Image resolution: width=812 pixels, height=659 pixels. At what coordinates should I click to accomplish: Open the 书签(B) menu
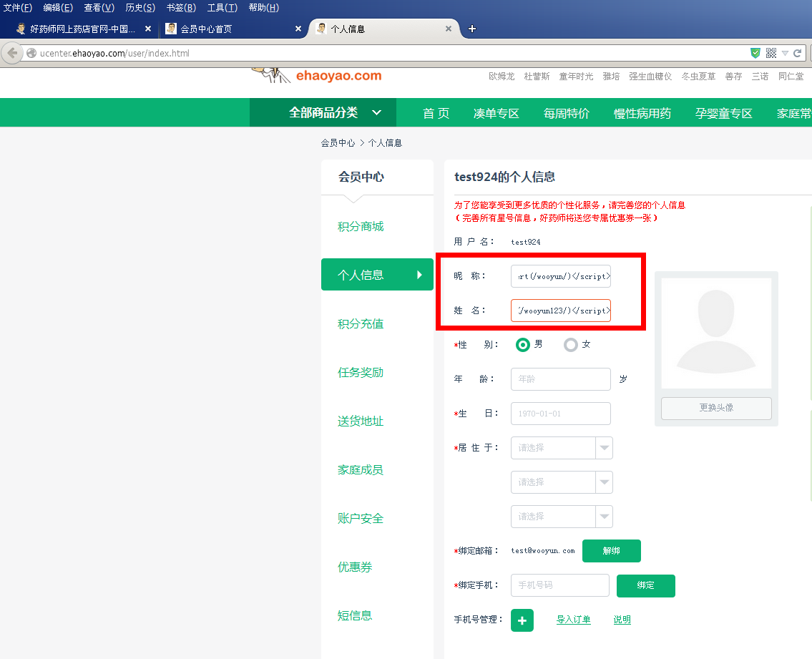point(181,8)
